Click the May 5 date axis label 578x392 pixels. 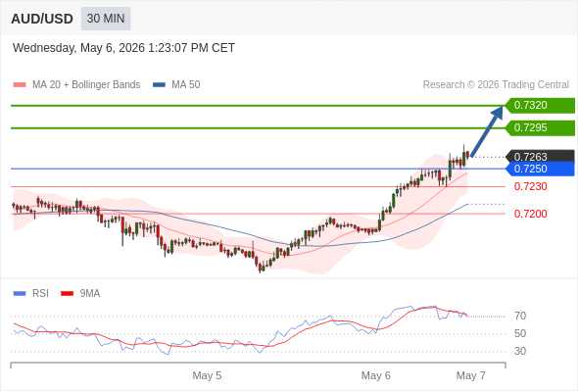coord(207,375)
